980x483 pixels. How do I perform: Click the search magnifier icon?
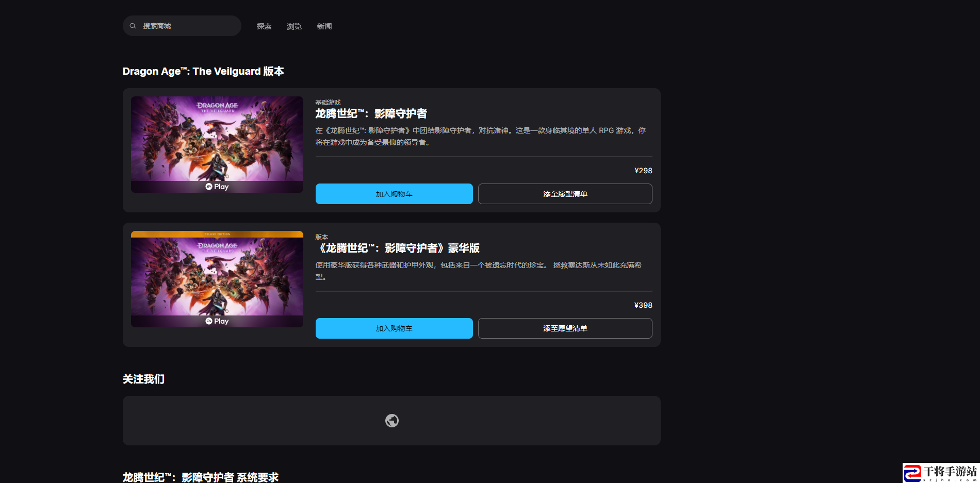(x=133, y=26)
